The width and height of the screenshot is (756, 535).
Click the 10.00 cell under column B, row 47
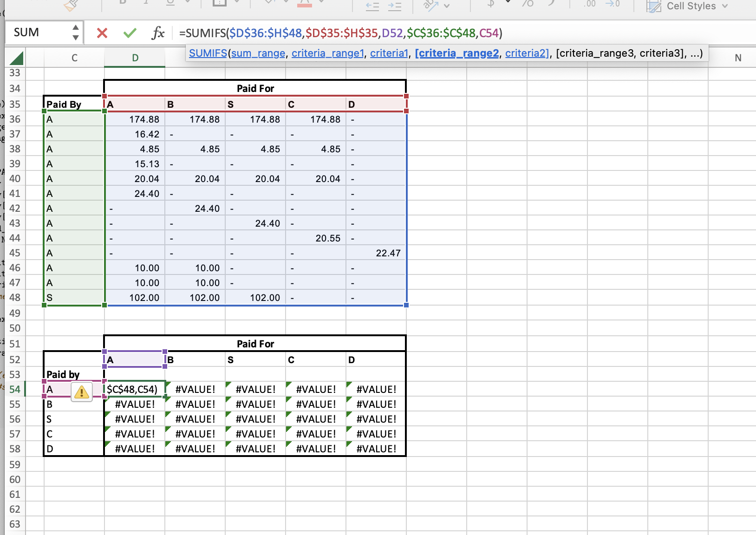(195, 283)
